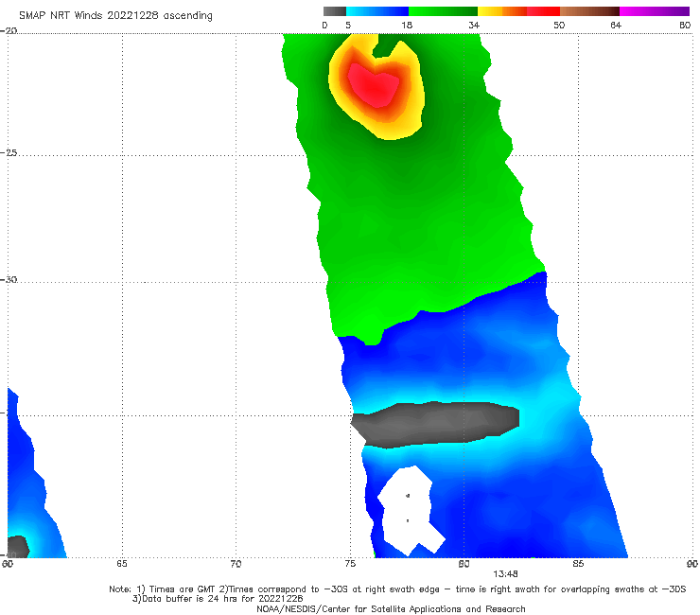Viewport: 700px width, 615px height.
Task: Click the '-25' latitude axis label
Action: pos(9,152)
